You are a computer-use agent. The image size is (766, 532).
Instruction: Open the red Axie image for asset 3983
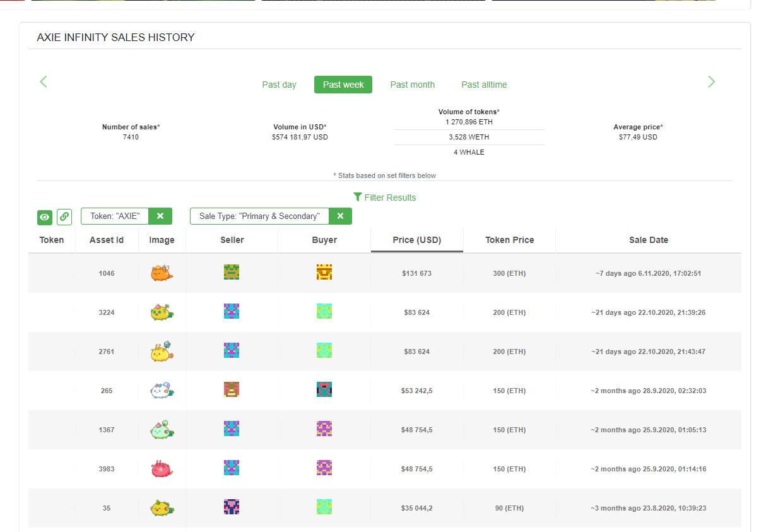(162, 469)
